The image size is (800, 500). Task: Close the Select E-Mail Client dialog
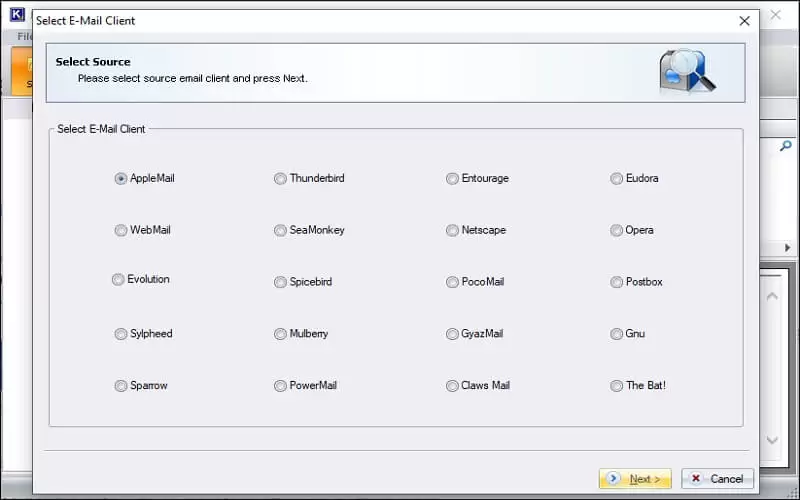click(744, 21)
